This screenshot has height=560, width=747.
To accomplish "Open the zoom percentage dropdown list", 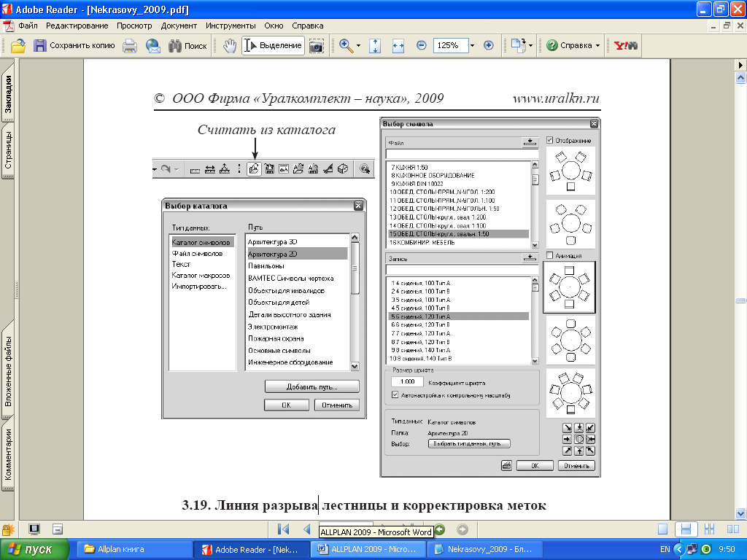I will tap(472, 46).
